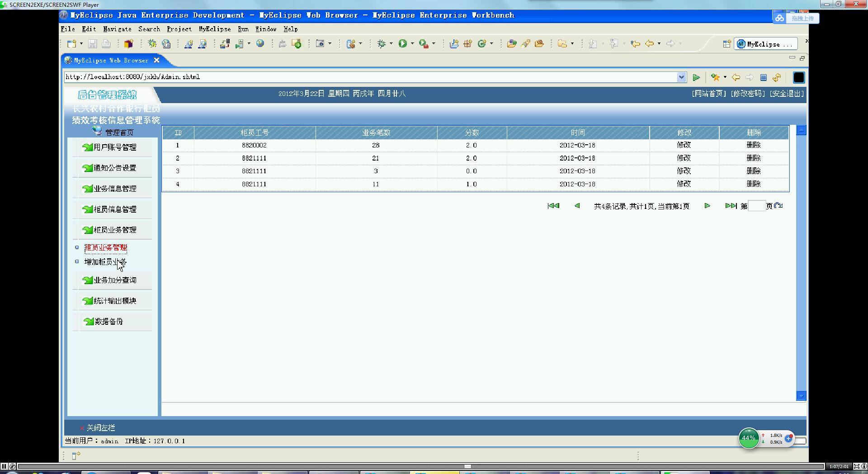Click the yellow Back navigation arrow in main toolbar
The width and height of the screenshot is (868, 474).
click(650, 43)
